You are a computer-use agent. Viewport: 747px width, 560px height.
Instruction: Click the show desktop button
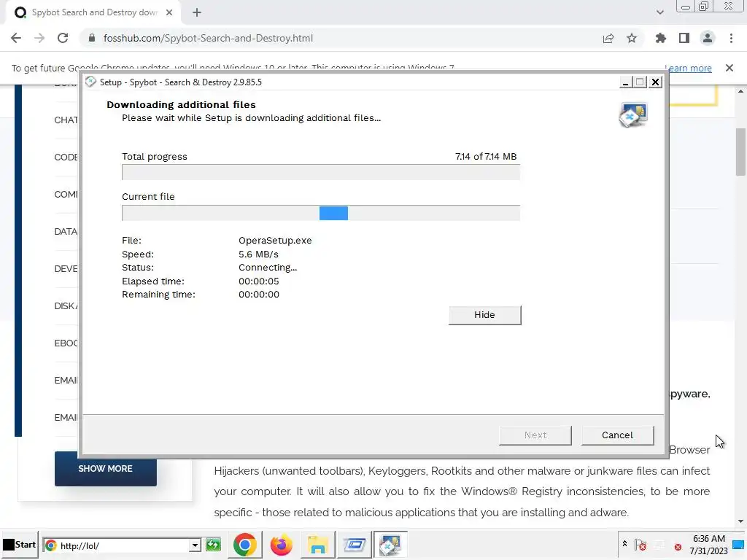[x=740, y=545]
